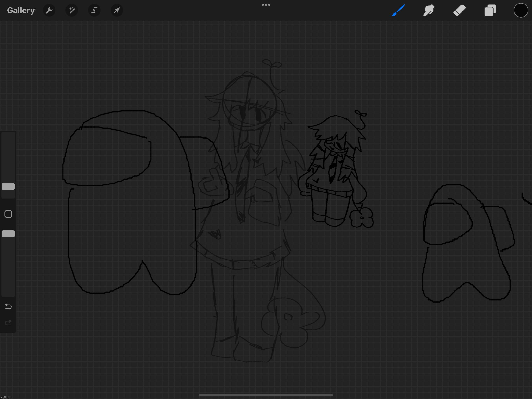532x399 pixels.
Task: Click the brush size slider handle
Action: [x=8, y=186]
